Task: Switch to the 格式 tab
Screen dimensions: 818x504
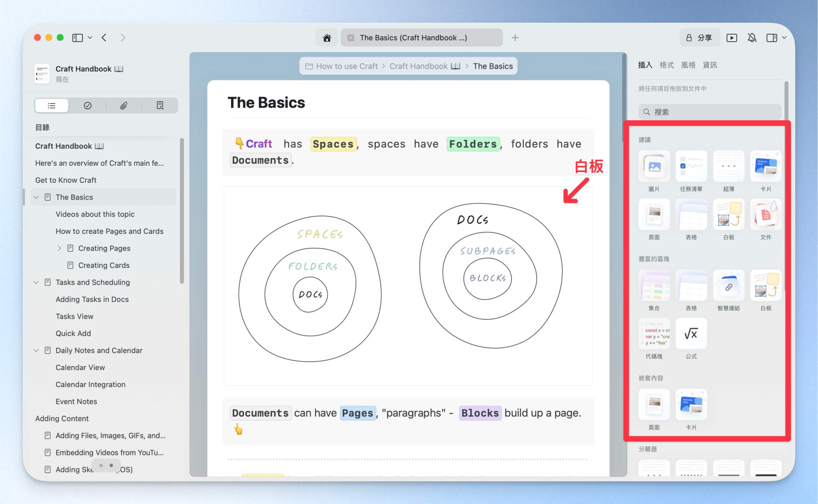Action: [x=666, y=65]
